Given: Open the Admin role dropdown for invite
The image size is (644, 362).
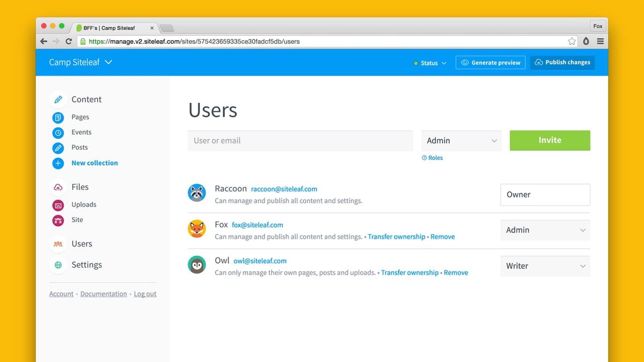Looking at the screenshot, I should 462,141.
